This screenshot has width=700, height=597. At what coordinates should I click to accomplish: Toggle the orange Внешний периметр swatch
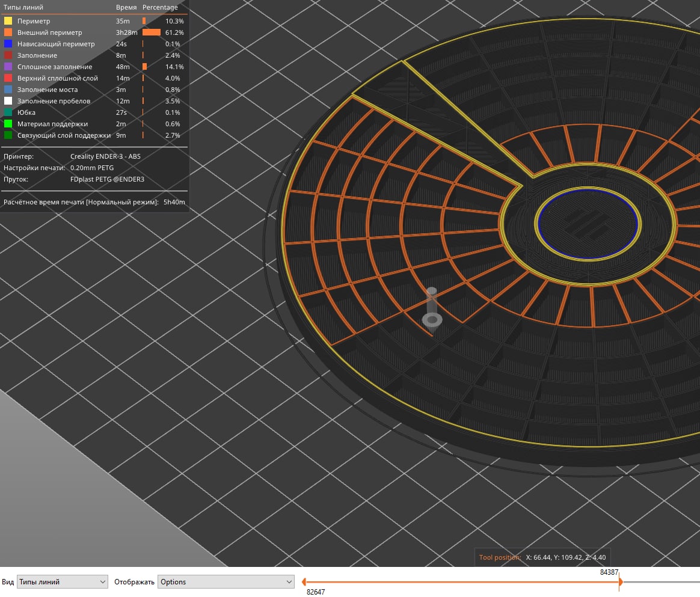point(8,32)
